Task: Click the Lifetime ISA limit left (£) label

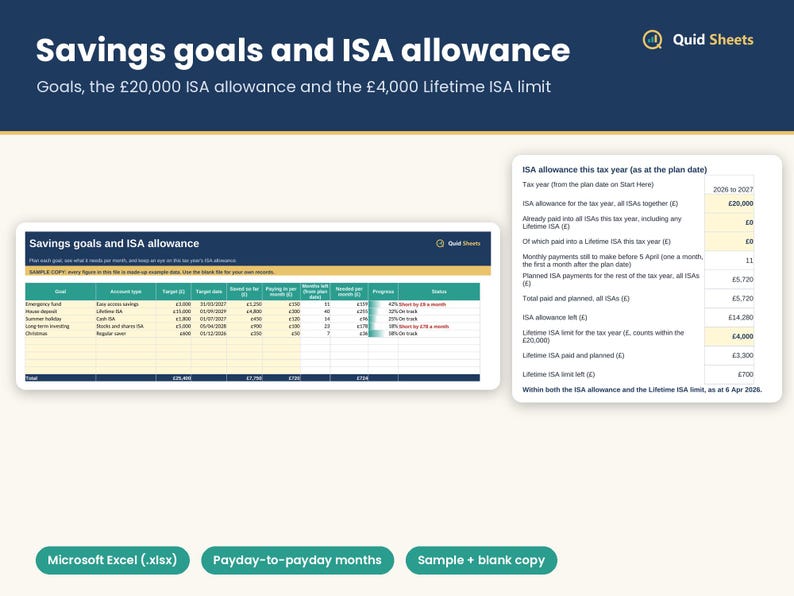Action: [x=559, y=374]
